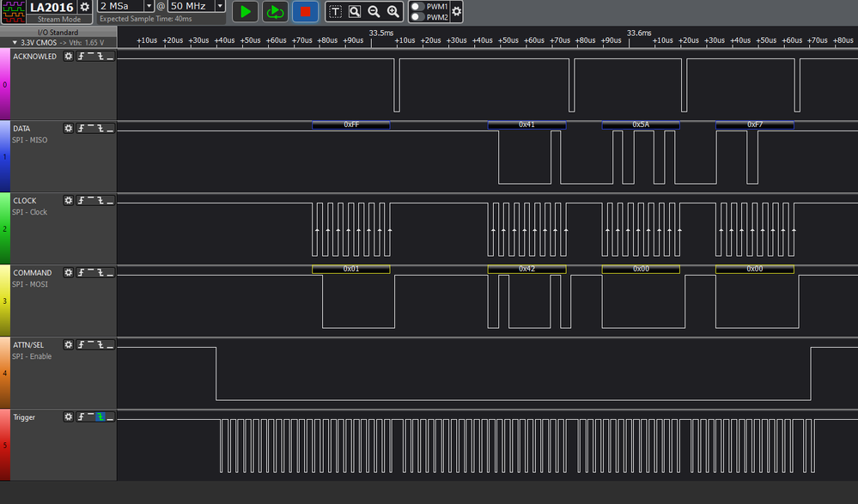Select the ATTN/SEL channel name

point(27,345)
